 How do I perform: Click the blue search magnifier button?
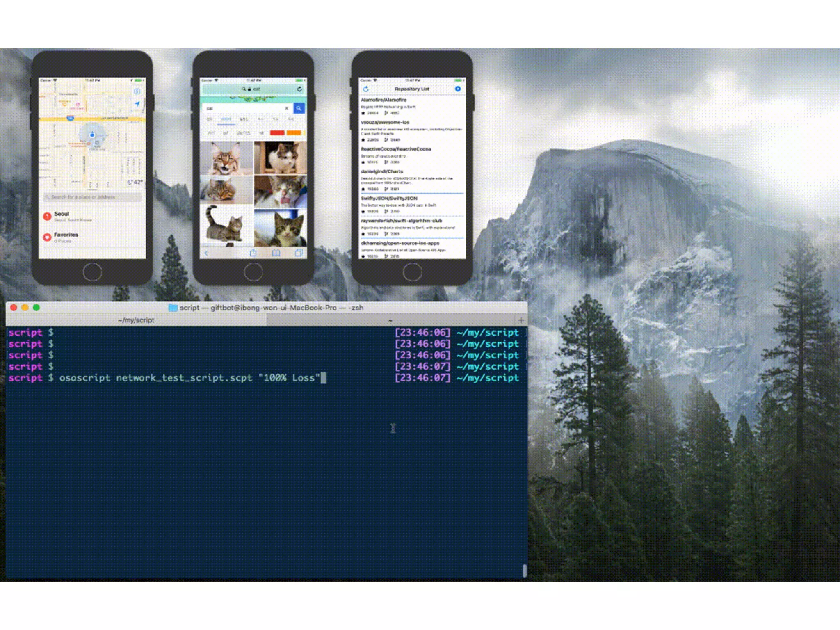[299, 108]
